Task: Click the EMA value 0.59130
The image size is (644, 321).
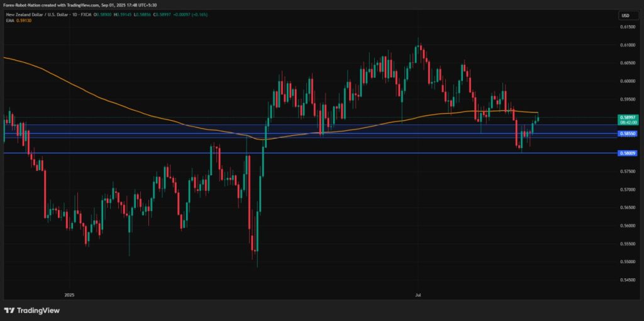Action: click(23, 21)
